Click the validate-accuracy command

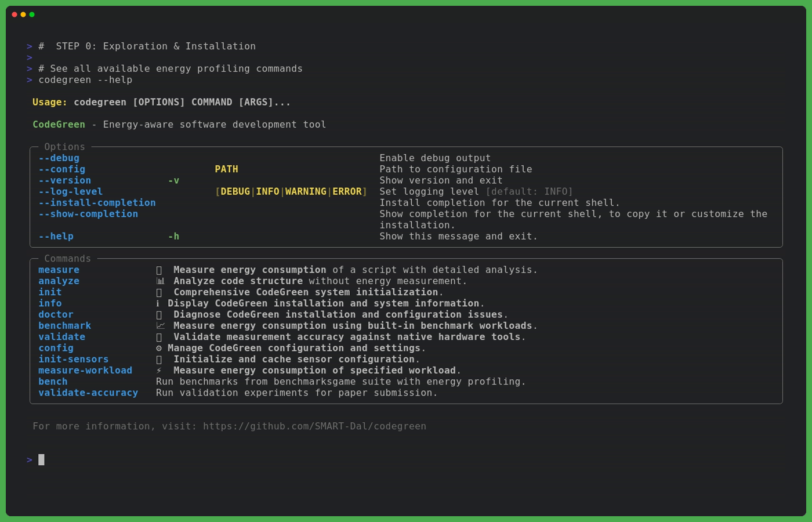[x=88, y=393]
